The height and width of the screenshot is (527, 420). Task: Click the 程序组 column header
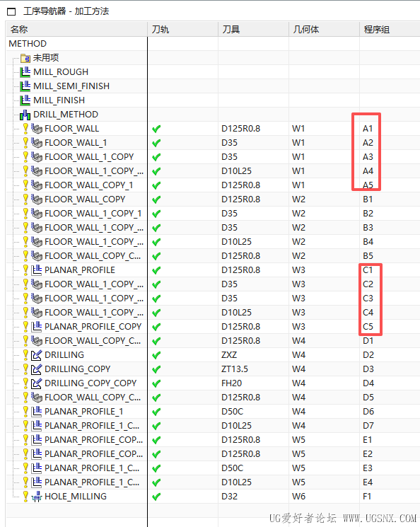[x=390, y=30]
